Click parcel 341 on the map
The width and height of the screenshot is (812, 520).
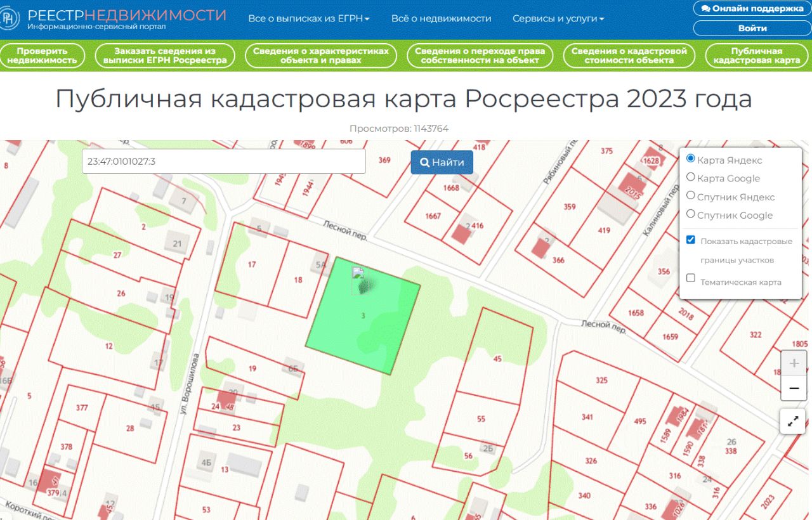[587, 417]
